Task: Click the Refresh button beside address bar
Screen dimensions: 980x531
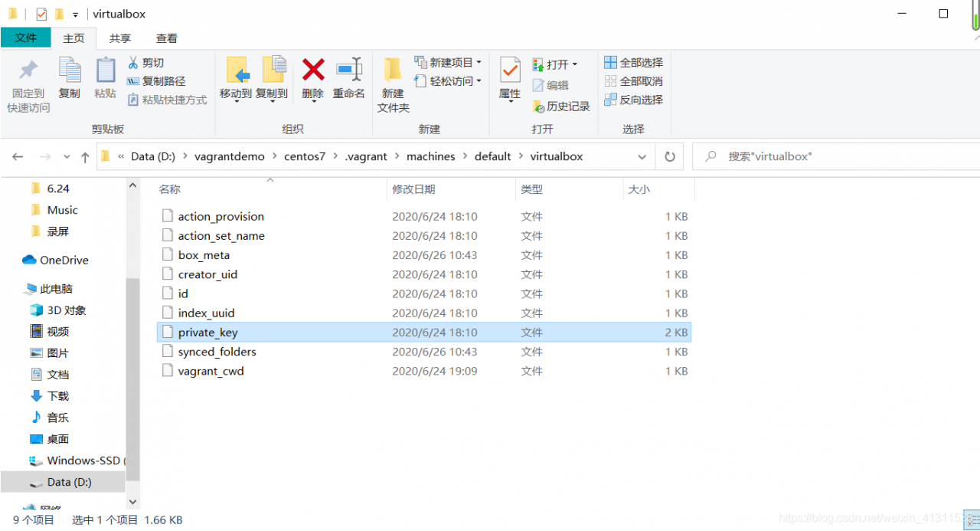Action: (670, 156)
